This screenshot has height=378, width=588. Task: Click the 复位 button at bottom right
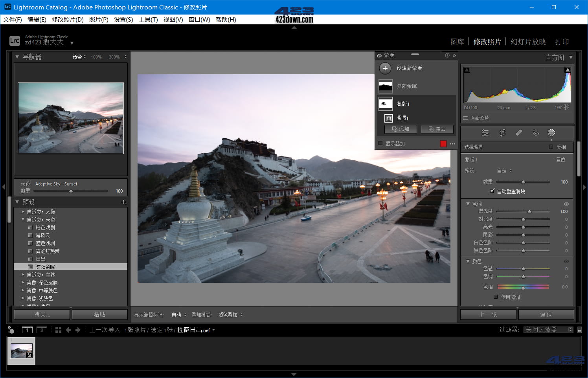[546, 314]
